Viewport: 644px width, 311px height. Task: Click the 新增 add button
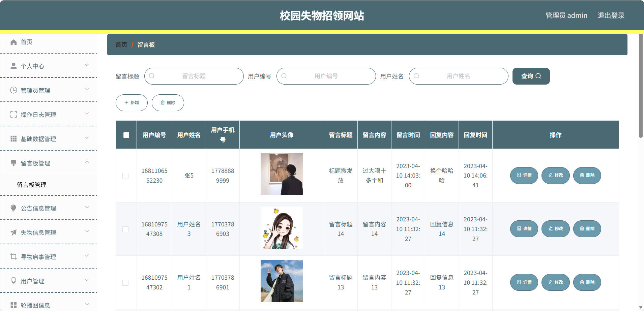[131, 103]
